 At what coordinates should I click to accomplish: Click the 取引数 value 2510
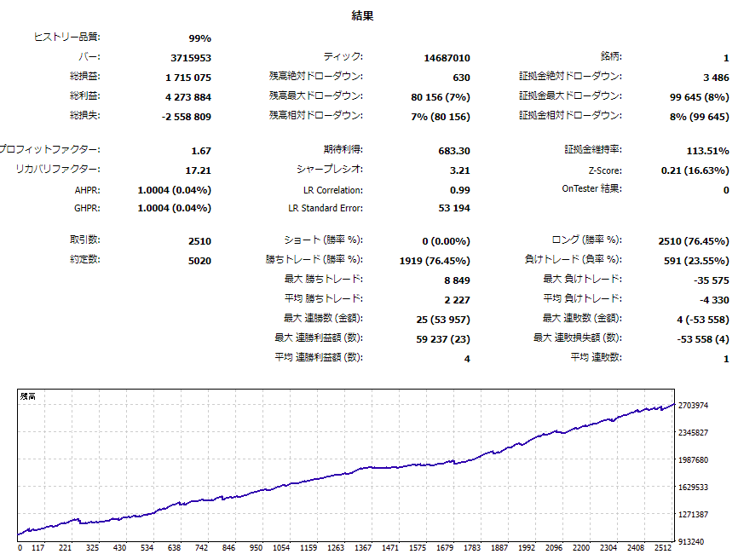click(x=199, y=241)
